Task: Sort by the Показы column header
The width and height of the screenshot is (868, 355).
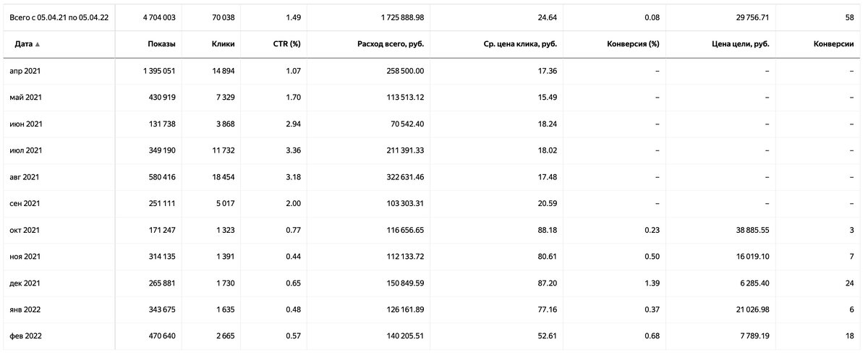Action: coord(161,44)
